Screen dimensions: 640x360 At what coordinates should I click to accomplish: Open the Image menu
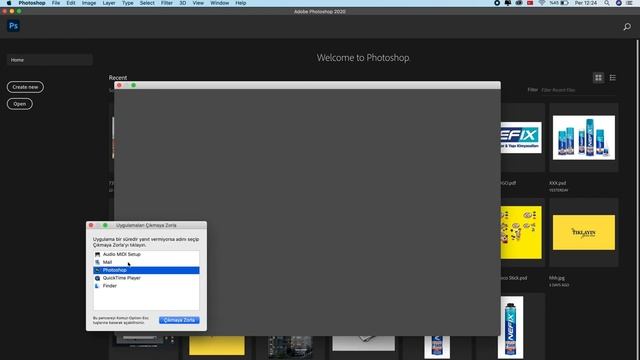[x=89, y=3]
